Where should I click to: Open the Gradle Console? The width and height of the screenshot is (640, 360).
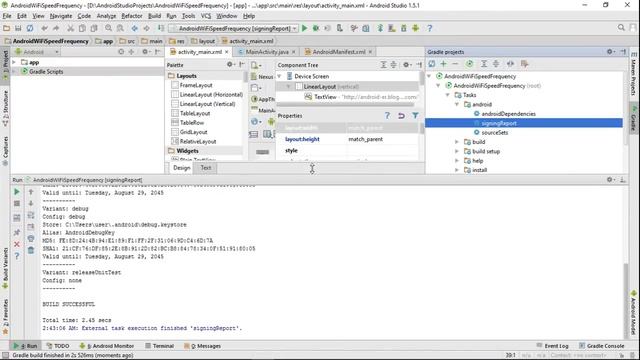point(602,346)
